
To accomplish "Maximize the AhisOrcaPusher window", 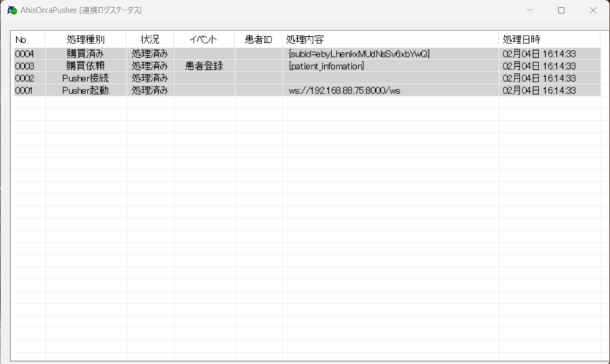I will point(561,10).
